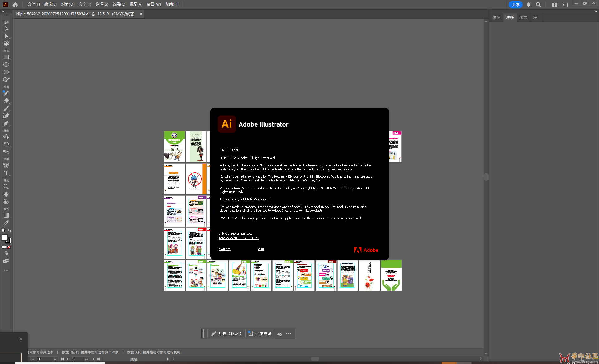Go to the last artboard

(x=99, y=359)
